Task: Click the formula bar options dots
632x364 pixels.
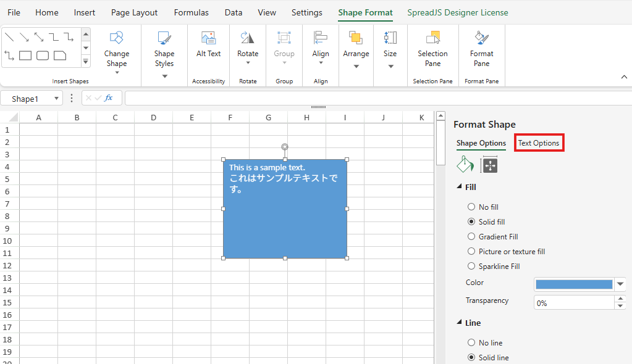Action: point(71,98)
